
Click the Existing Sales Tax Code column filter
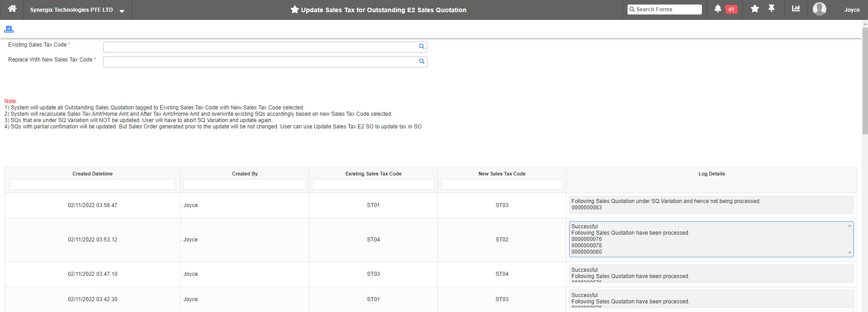point(373,184)
